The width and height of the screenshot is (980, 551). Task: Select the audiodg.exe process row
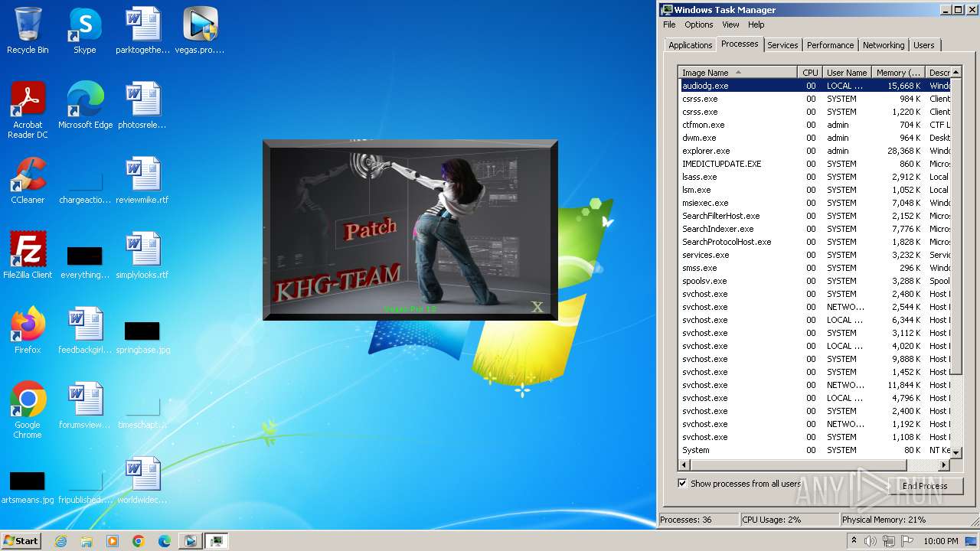[815, 86]
